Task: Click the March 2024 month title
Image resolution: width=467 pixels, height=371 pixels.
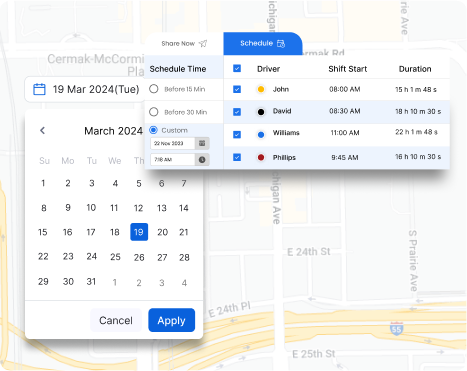Action: pyautogui.click(x=113, y=131)
